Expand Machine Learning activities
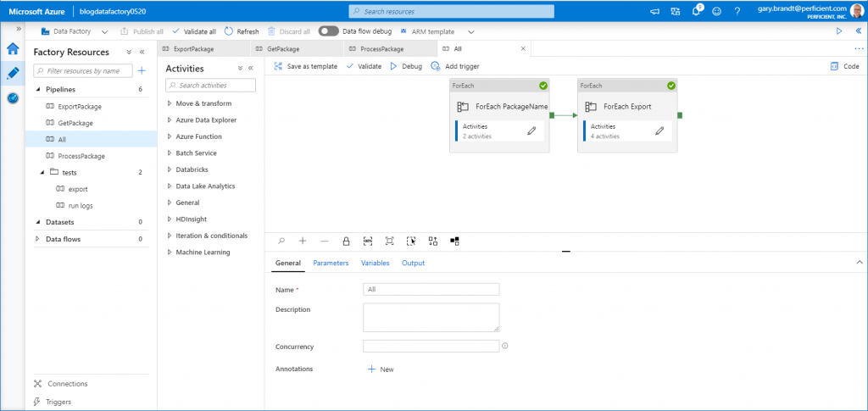 [x=170, y=253]
